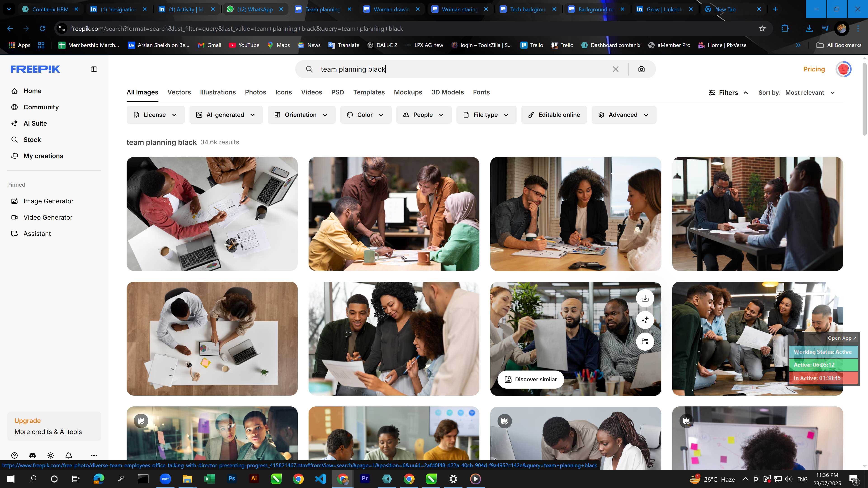This screenshot has height=488, width=868.
Task: Toggle light or dark theme sun icon
Action: [x=51, y=455]
